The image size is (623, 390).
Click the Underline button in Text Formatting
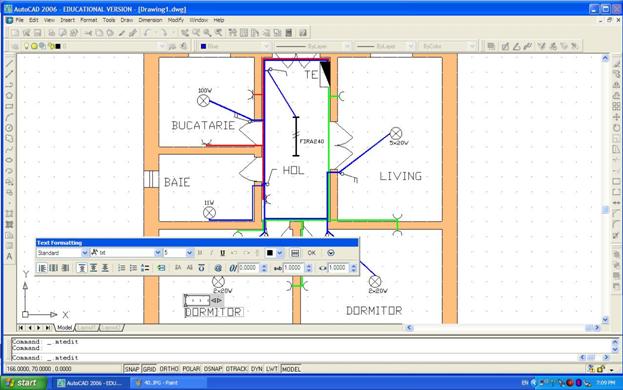[222, 253]
